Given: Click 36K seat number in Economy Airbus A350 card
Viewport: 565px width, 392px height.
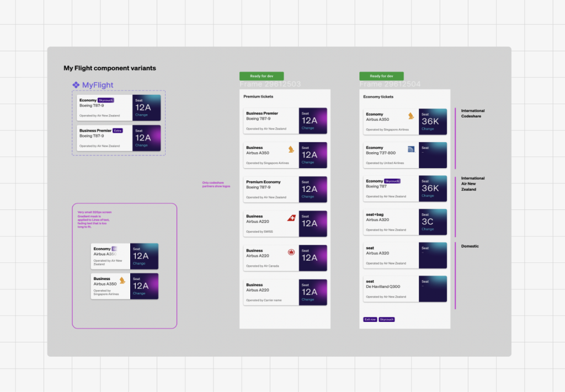Looking at the screenshot, I should pos(430,121).
